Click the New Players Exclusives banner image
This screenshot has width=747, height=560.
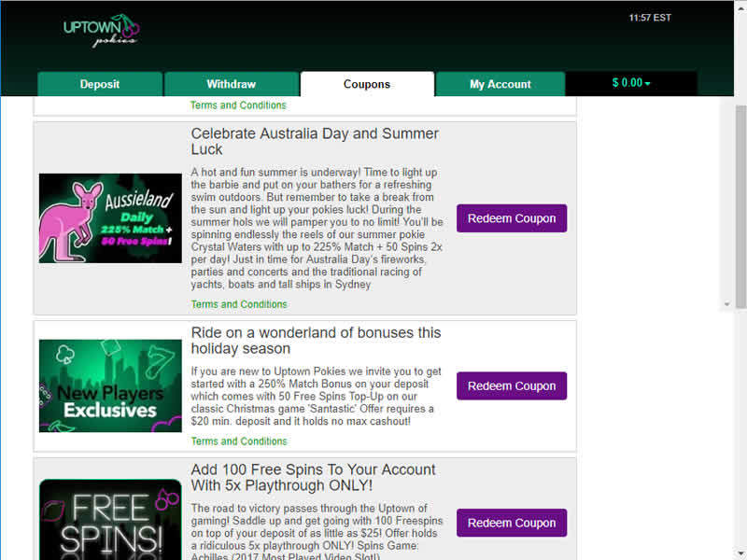point(110,385)
